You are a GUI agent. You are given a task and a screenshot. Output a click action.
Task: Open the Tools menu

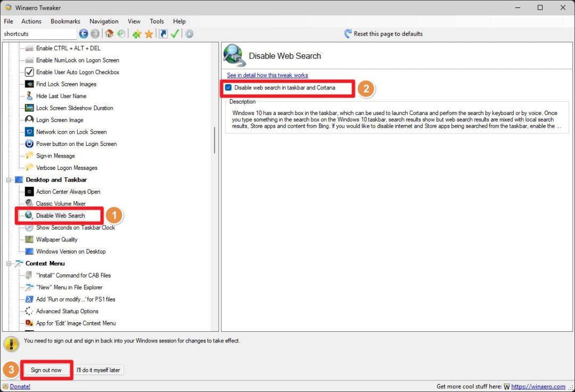coord(157,21)
